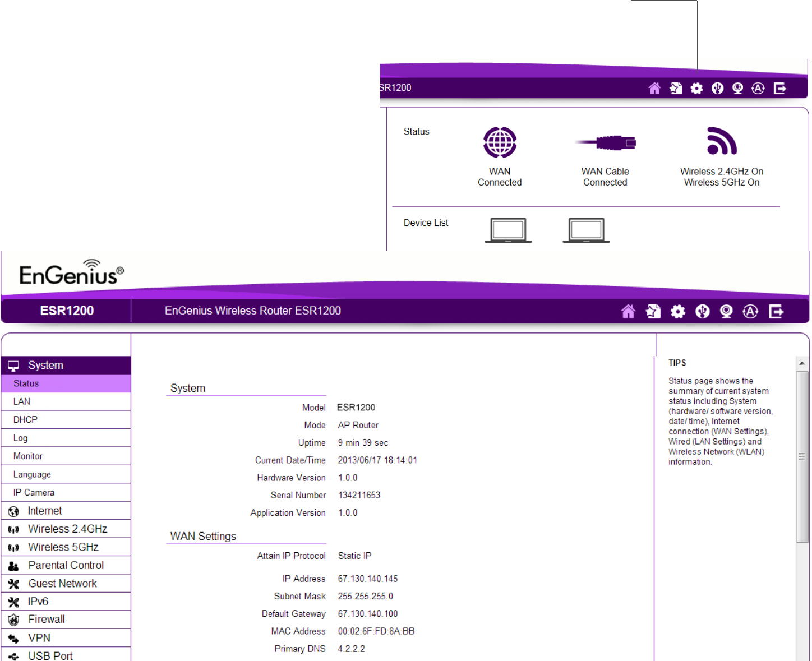Click the IP Address value "67.130.140.145"

click(368, 579)
